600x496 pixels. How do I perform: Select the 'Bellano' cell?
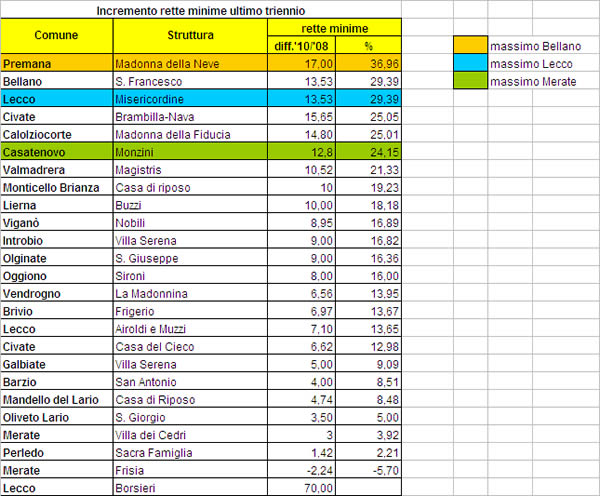click(57, 80)
